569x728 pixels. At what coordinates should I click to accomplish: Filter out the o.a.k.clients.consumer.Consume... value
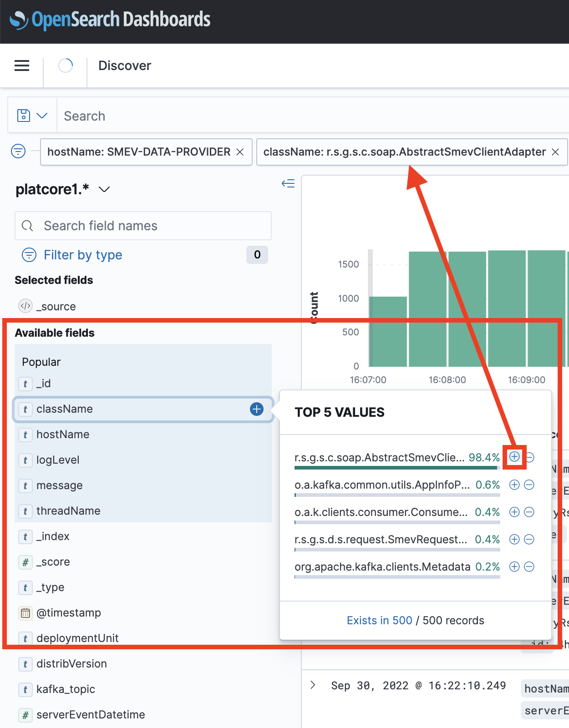529,512
